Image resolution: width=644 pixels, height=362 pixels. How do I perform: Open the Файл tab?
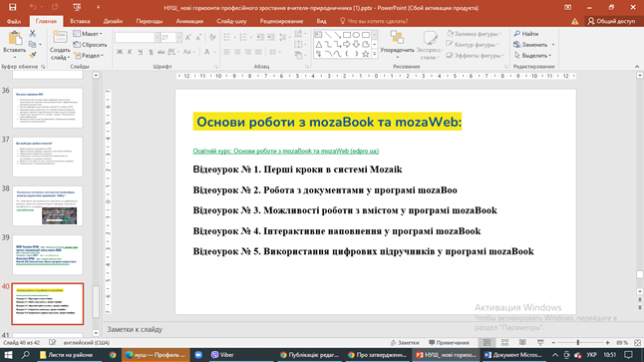click(14, 21)
